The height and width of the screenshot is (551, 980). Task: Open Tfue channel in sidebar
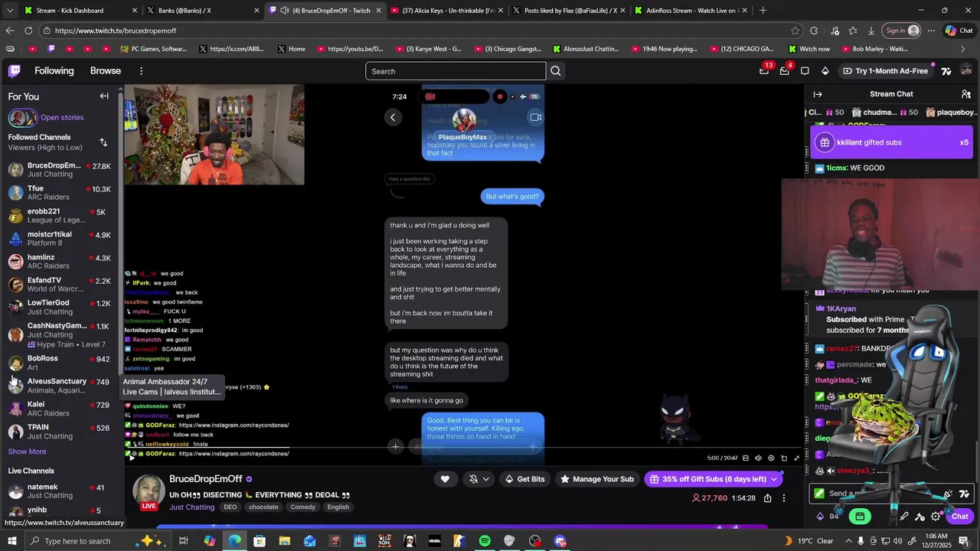coord(60,193)
